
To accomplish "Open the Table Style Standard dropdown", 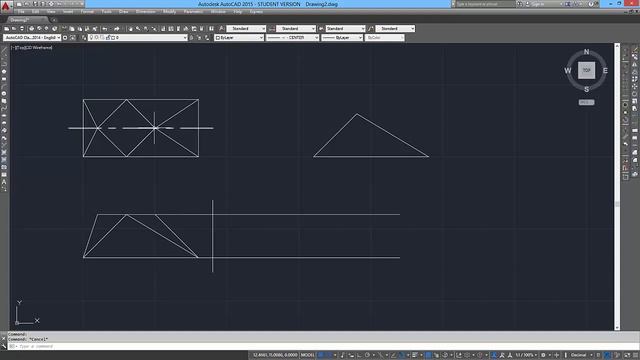I will (x=345, y=29).
